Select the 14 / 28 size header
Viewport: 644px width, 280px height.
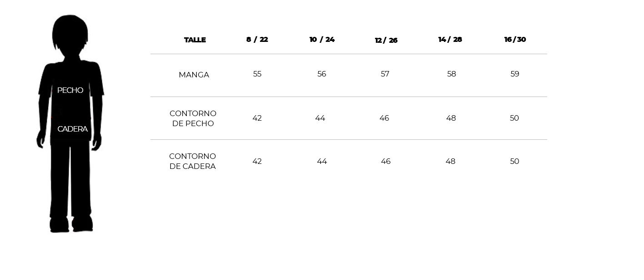450,40
